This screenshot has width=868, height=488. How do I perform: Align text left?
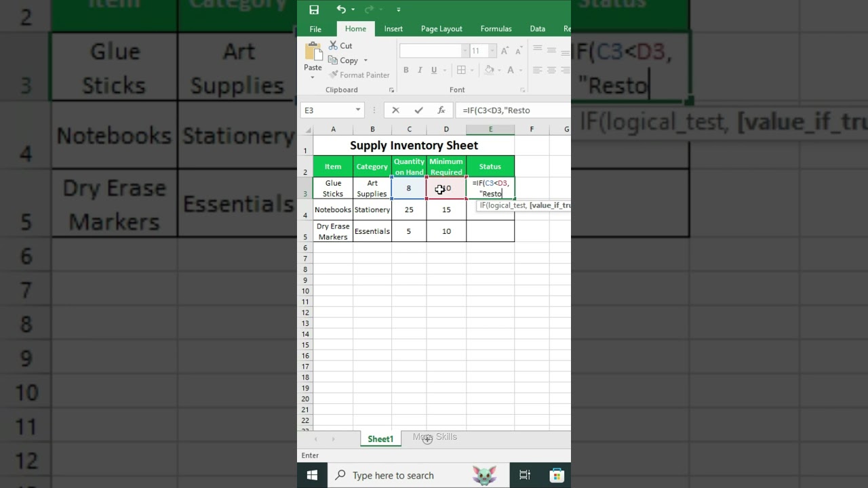point(537,70)
